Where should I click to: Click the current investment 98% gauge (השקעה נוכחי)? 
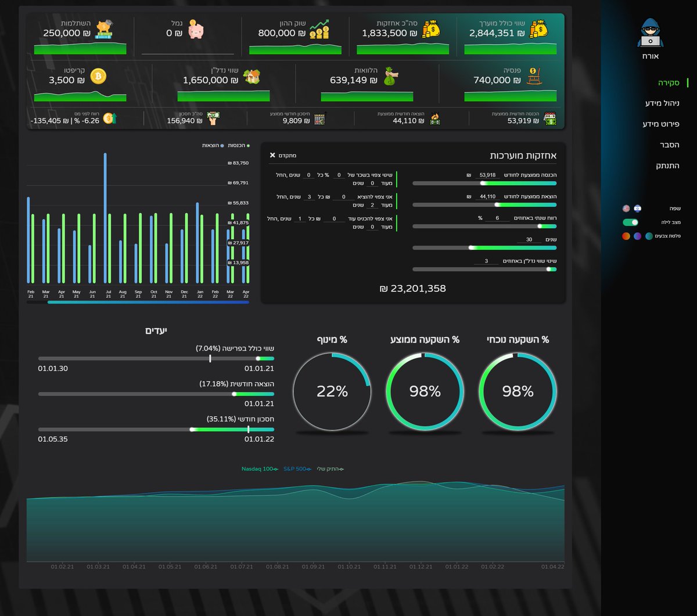(518, 391)
